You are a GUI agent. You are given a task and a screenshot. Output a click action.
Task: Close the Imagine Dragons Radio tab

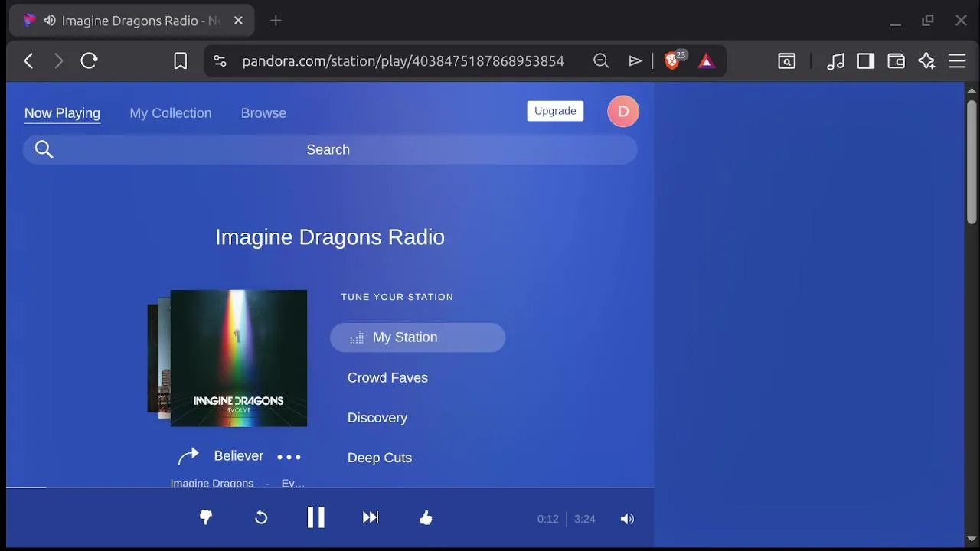pyautogui.click(x=238, y=21)
